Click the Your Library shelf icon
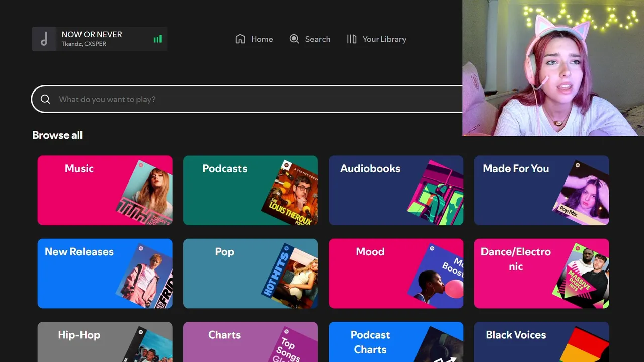 click(352, 39)
